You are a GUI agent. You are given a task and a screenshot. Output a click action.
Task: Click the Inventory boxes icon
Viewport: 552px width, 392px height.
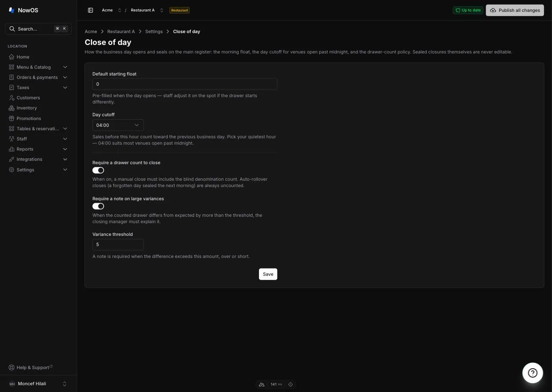click(x=11, y=108)
